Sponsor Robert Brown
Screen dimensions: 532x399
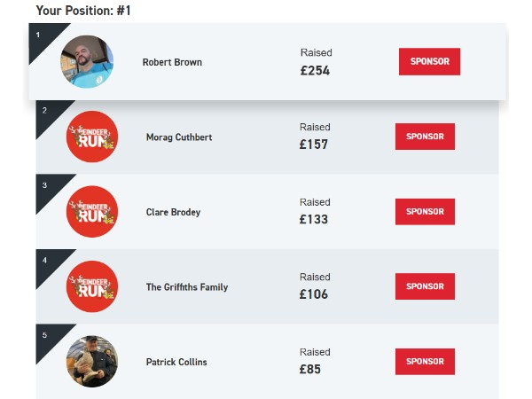pos(429,62)
